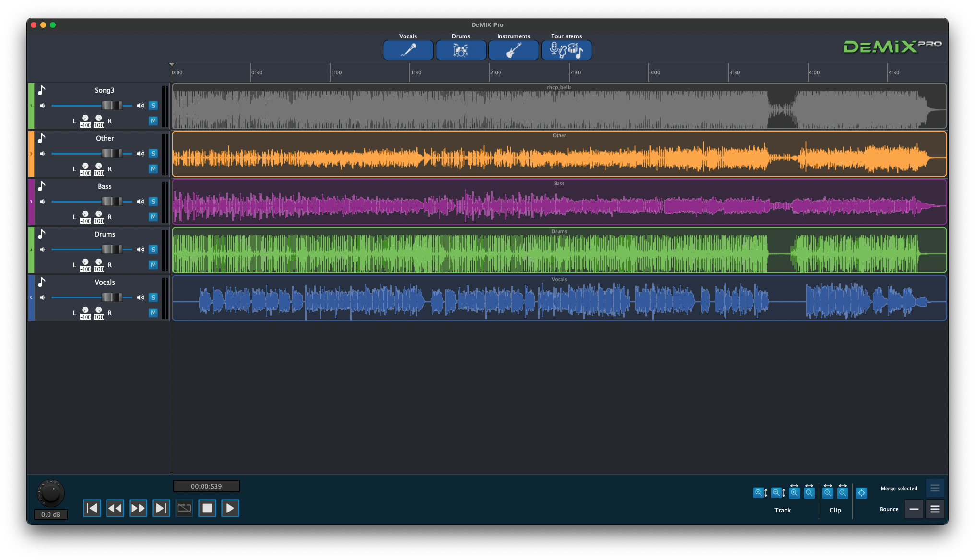Solo the Other track

pos(153,154)
